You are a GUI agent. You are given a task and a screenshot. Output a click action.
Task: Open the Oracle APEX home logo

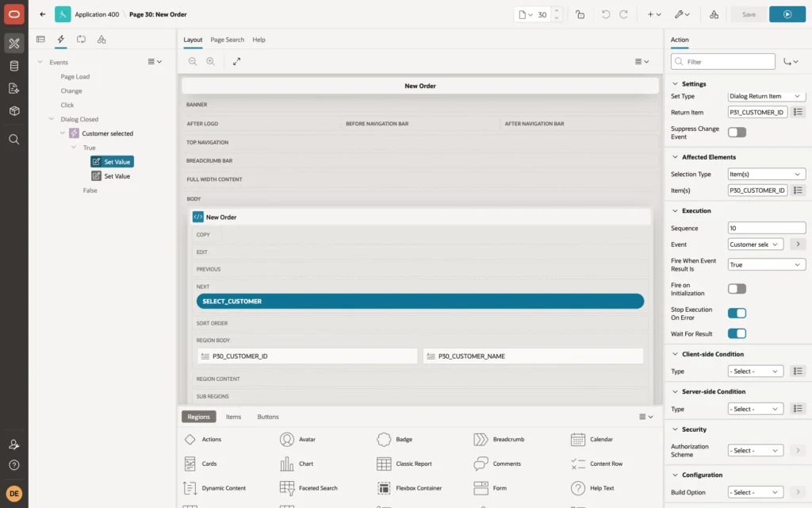click(14, 14)
